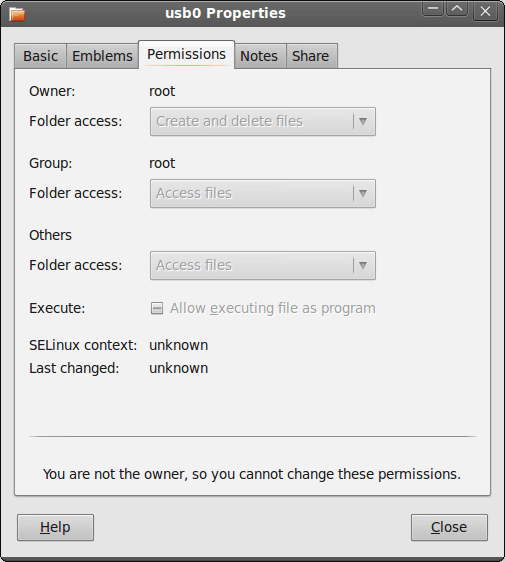Click the 'Allow executing file as program' label
Viewport: 505px width, 562px height.
point(273,308)
